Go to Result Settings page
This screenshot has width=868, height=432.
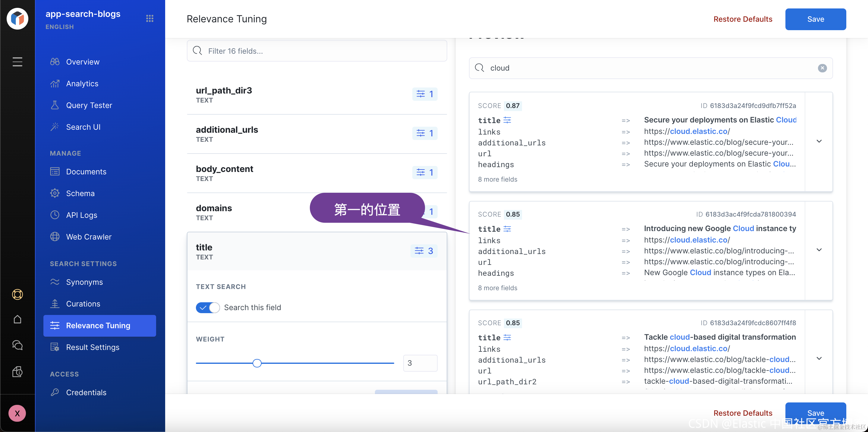click(x=93, y=347)
